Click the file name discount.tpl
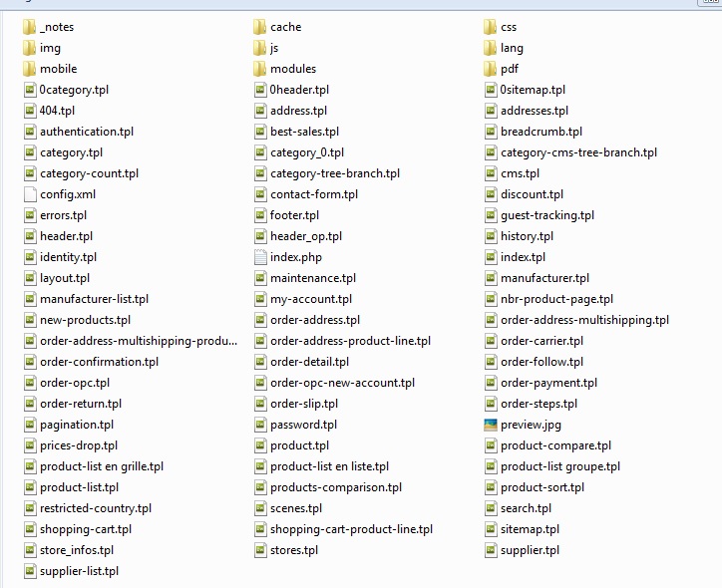722x588 pixels. [532, 194]
